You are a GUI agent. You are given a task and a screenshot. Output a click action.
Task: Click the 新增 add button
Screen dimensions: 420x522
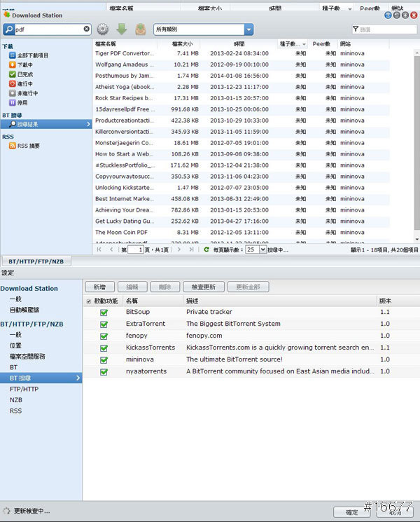[x=99, y=287]
